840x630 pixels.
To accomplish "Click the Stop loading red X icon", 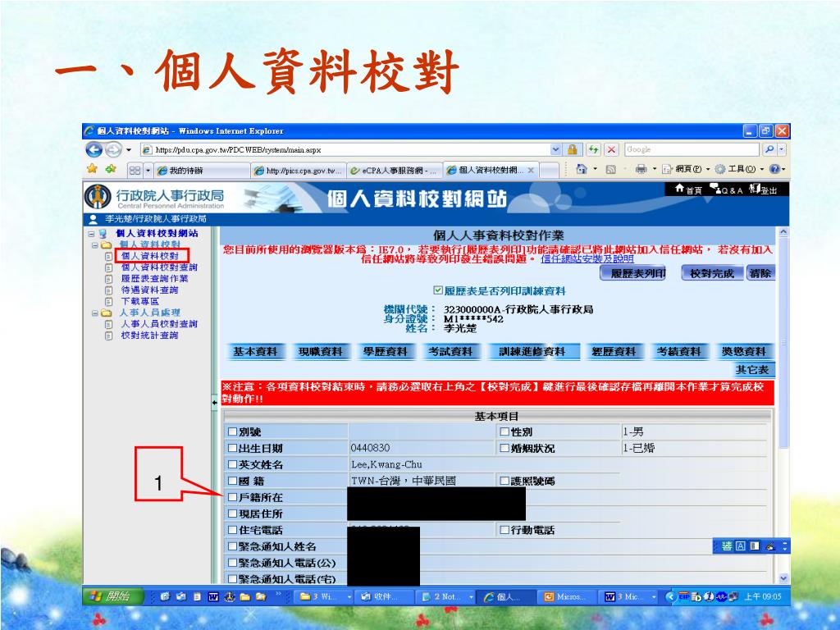I will click(x=611, y=149).
